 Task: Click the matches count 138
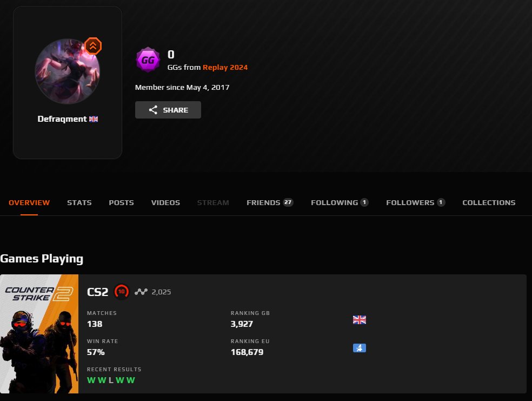tap(95, 324)
